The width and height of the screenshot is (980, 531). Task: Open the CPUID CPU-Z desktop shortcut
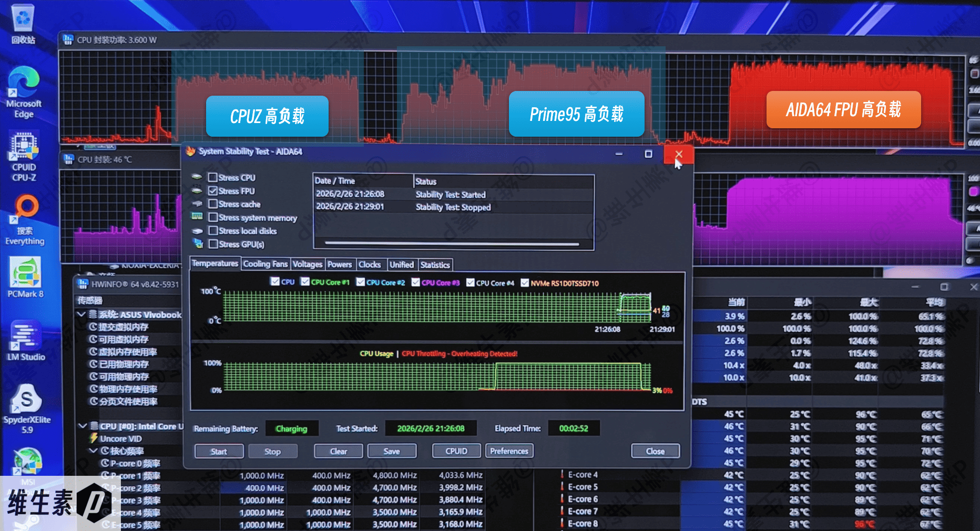[x=24, y=152]
